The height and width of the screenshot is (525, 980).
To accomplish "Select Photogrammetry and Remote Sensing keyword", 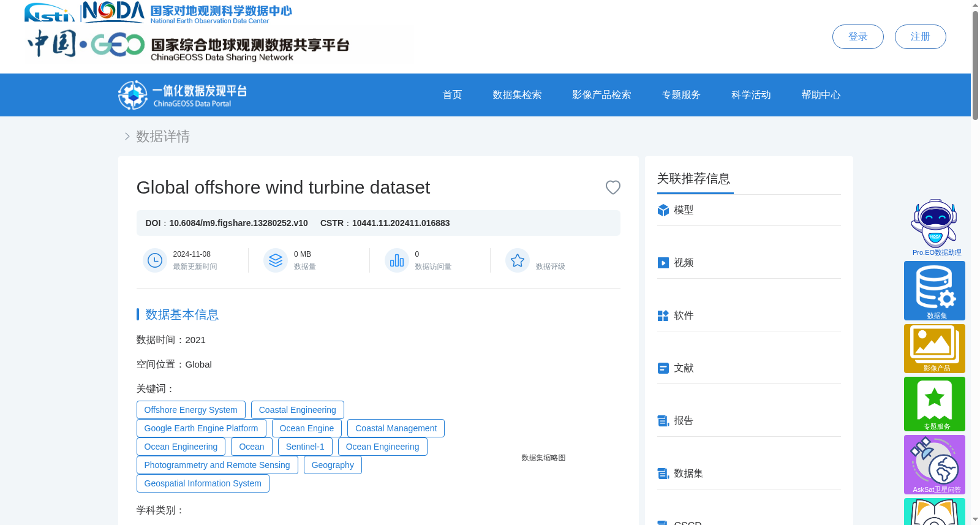I will tap(217, 465).
